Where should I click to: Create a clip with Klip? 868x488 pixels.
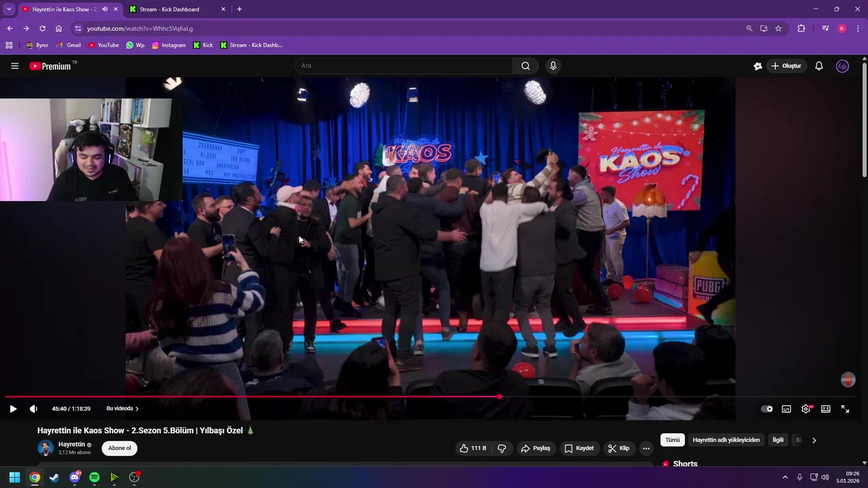618,448
